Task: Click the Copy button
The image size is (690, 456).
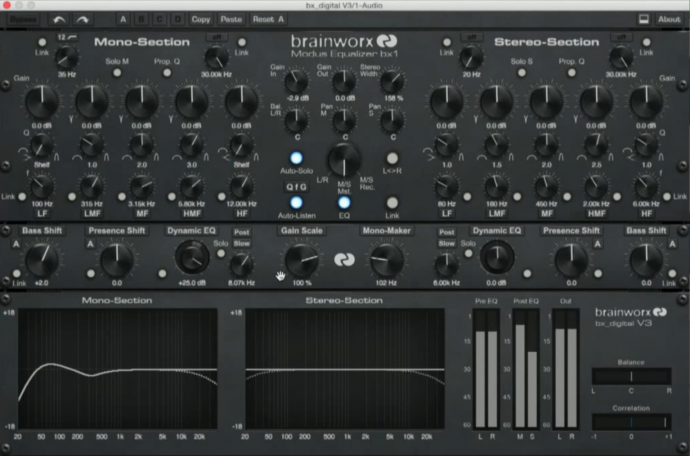Action: (x=201, y=19)
